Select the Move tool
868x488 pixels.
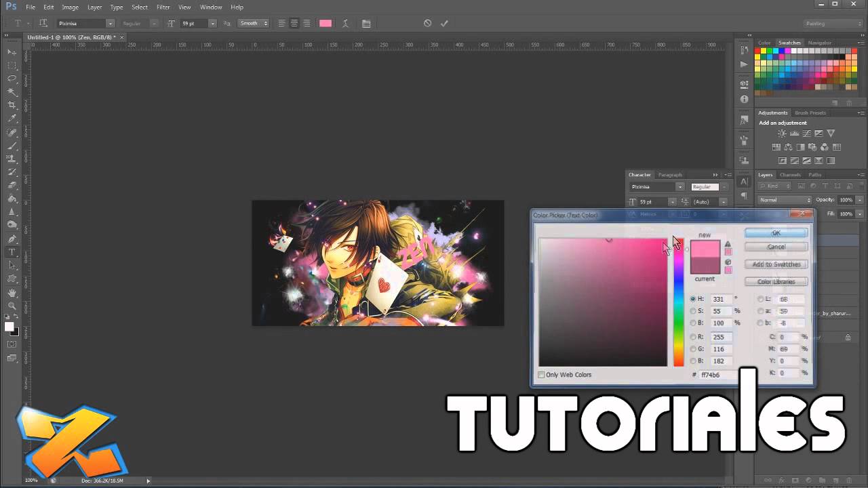pyautogui.click(x=12, y=52)
